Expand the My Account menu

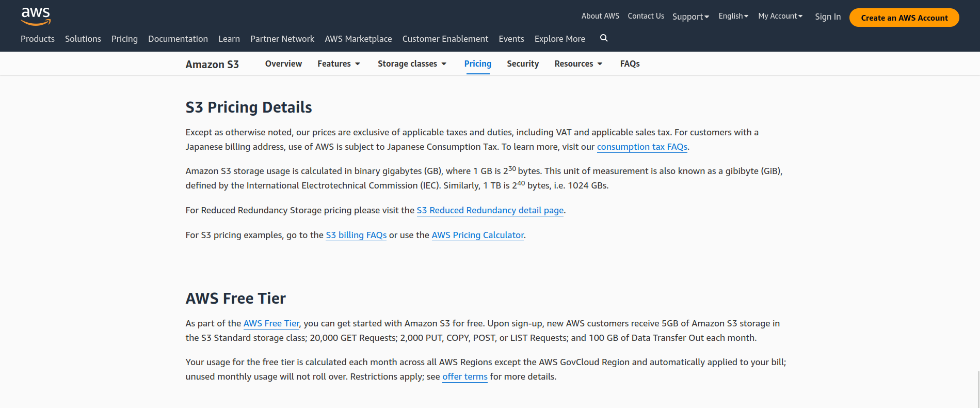point(780,16)
